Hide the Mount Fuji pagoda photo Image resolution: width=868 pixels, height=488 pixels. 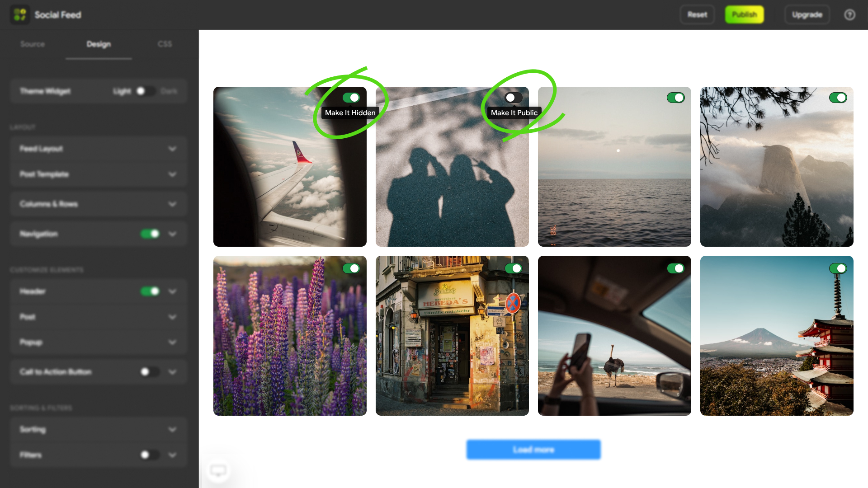click(x=839, y=268)
